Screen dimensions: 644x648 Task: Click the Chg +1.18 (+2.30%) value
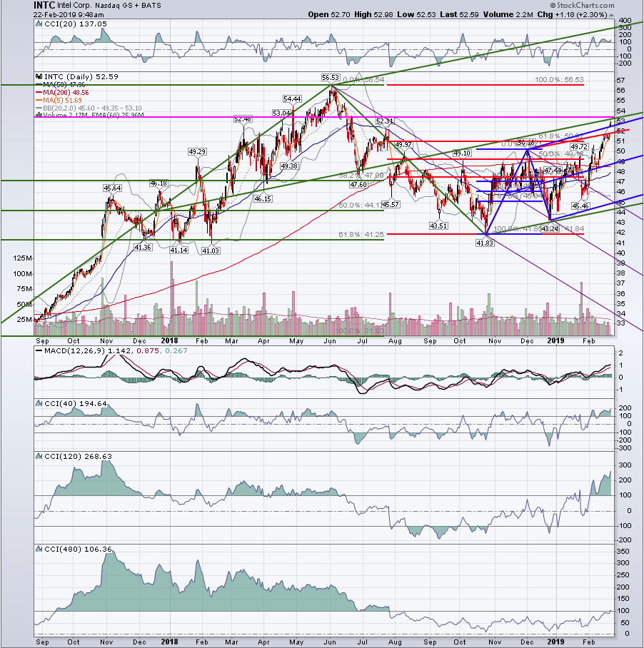pyautogui.click(x=572, y=14)
